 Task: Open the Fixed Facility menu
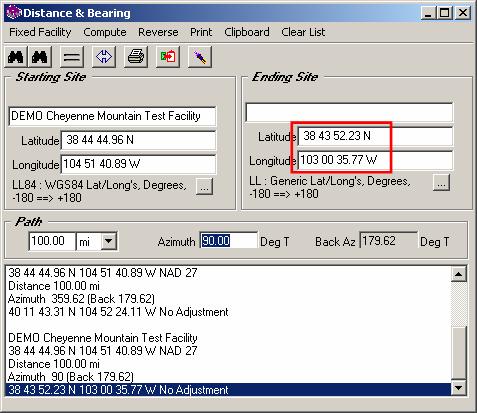point(40,32)
